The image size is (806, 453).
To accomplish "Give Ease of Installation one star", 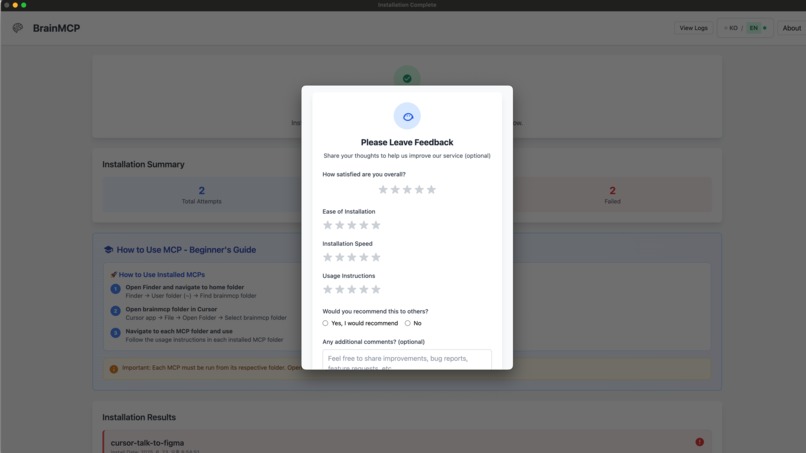I will tap(327, 225).
